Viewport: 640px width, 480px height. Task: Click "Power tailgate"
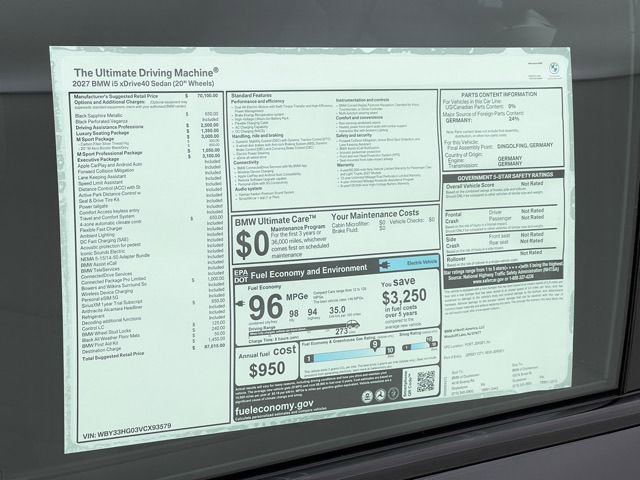click(x=93, y=207)
